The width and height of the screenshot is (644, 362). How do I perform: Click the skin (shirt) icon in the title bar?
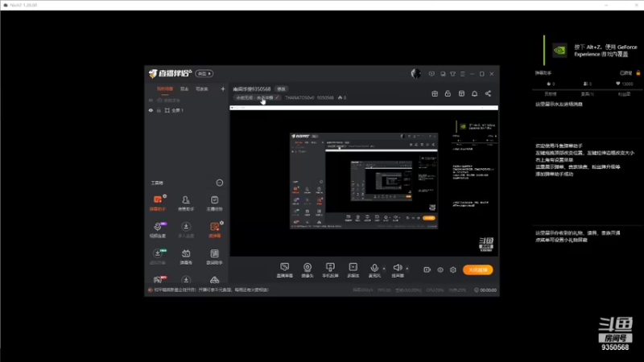coord(452,74)
